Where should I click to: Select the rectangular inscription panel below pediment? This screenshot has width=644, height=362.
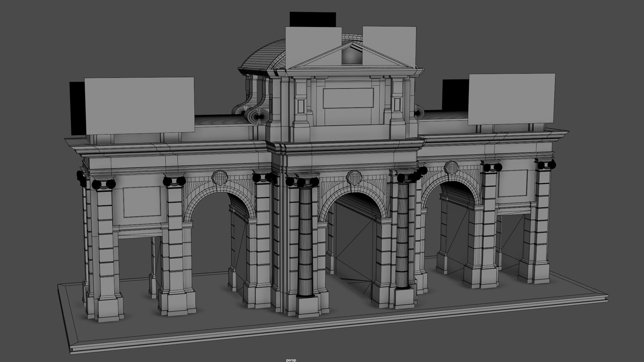coord(348,98)
